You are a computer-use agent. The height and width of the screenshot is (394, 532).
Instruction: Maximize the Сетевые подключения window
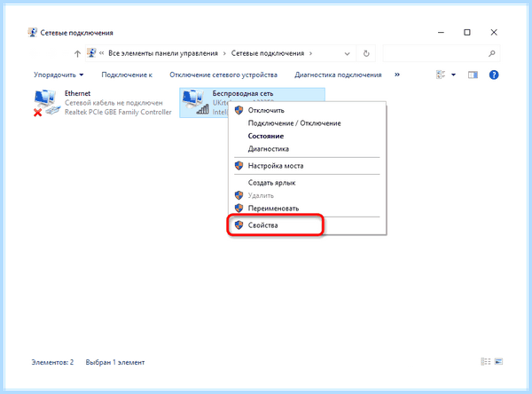point(467,32)
